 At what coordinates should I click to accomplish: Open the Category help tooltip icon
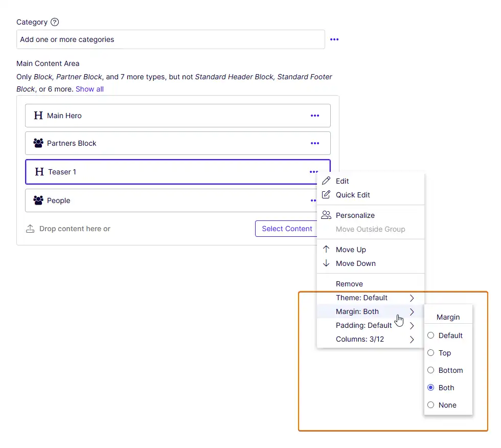(x=54, y=22)
